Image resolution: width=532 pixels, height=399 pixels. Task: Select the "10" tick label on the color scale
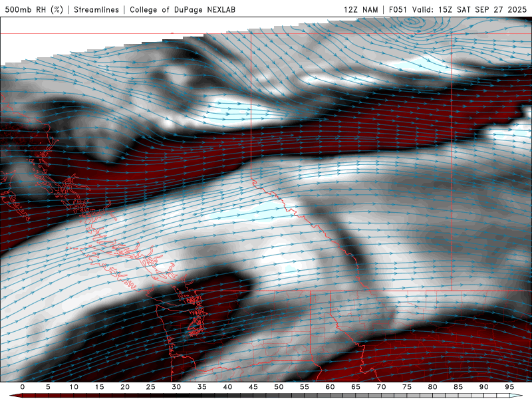click(74, 387)
